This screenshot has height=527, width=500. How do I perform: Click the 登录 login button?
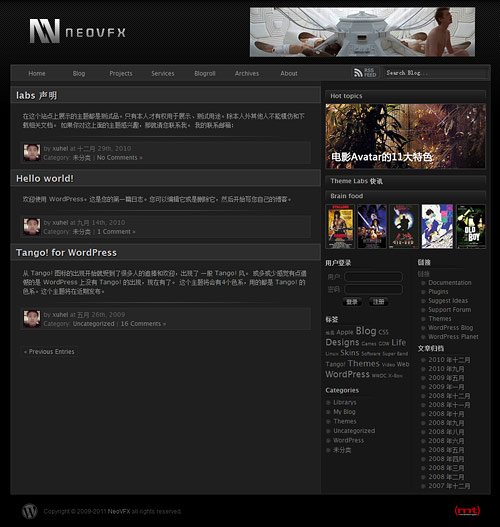(x=352, y=301)
